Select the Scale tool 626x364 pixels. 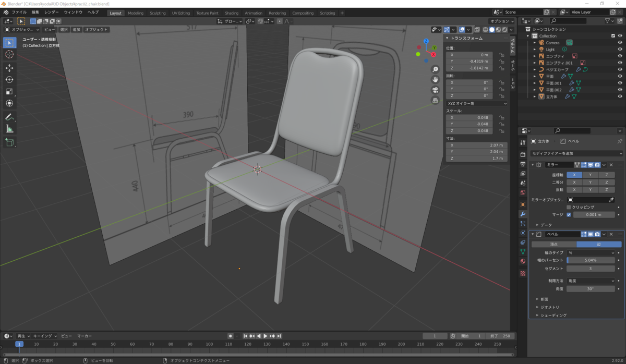tap(9, 91)
